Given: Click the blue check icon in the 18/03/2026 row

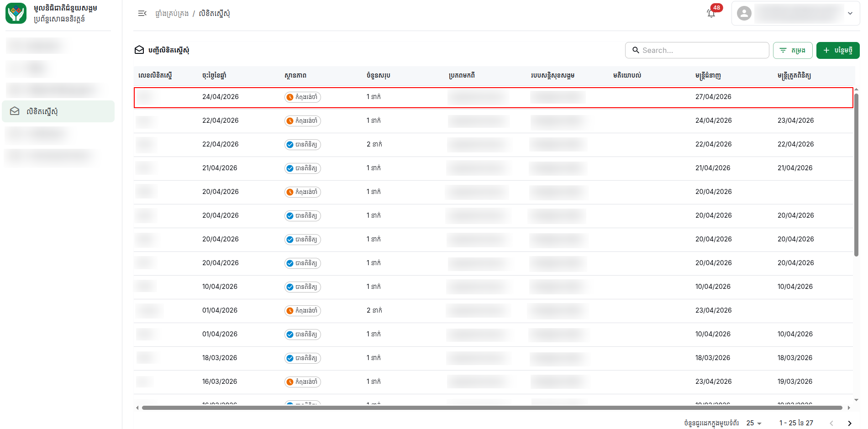Looking at the screenshot, I should [290, 358].
